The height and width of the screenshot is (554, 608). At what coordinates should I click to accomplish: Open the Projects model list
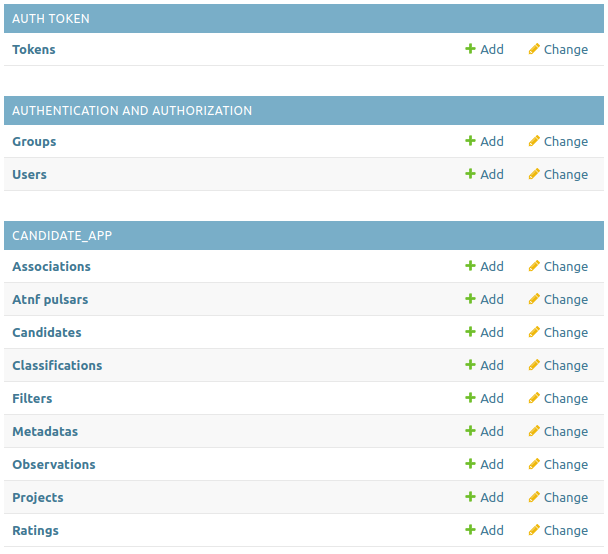(38, 497)
